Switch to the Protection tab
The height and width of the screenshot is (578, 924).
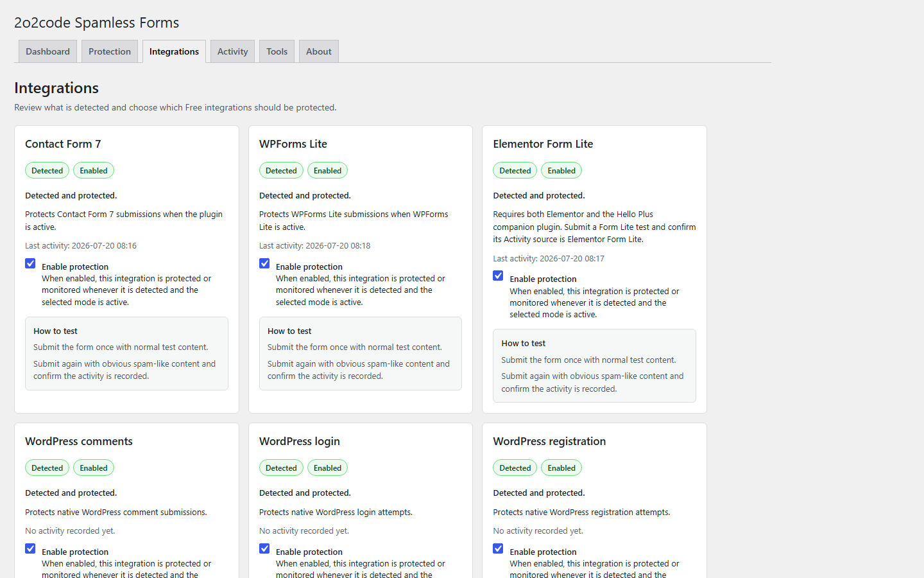(110, 51)
